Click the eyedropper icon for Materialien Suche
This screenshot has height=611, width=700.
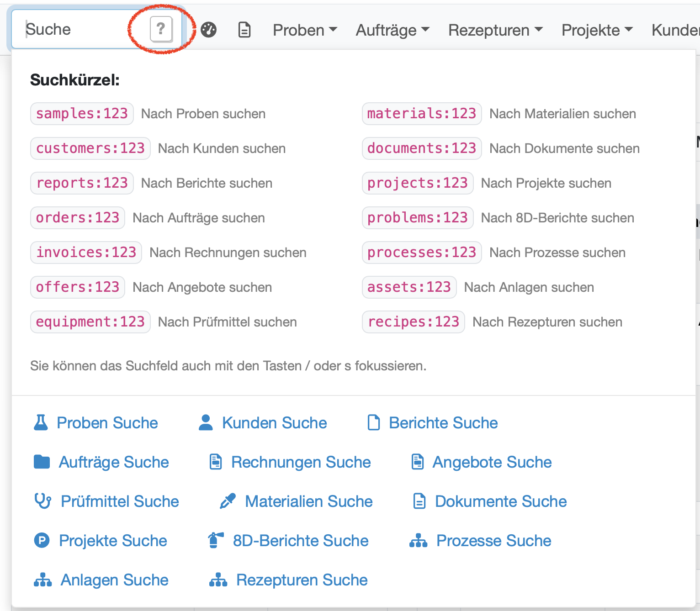(x=228, y=501)
